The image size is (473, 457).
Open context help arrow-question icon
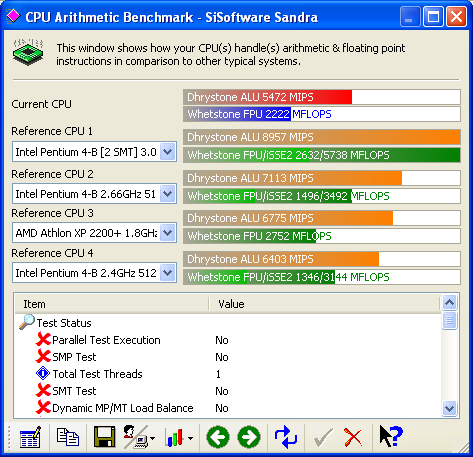[391, 437]
